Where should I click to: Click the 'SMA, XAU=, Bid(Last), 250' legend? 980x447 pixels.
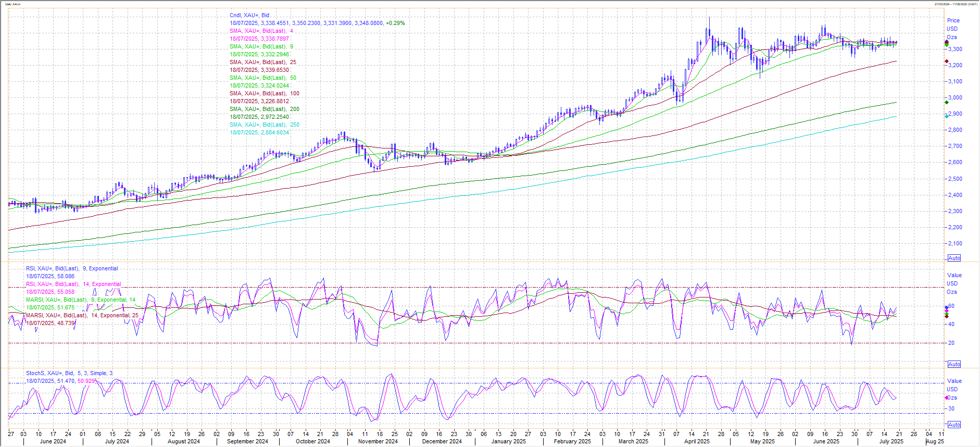coord(265,125)
